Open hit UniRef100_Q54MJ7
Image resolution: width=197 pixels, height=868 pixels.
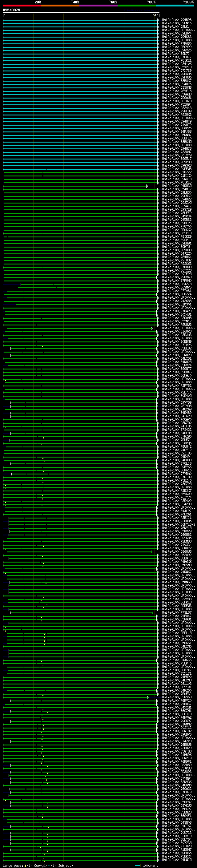click(x=177, y=189)
